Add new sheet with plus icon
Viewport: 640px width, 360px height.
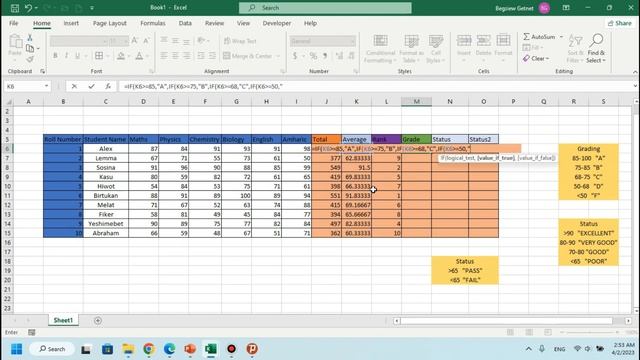(x=98, y=320)
